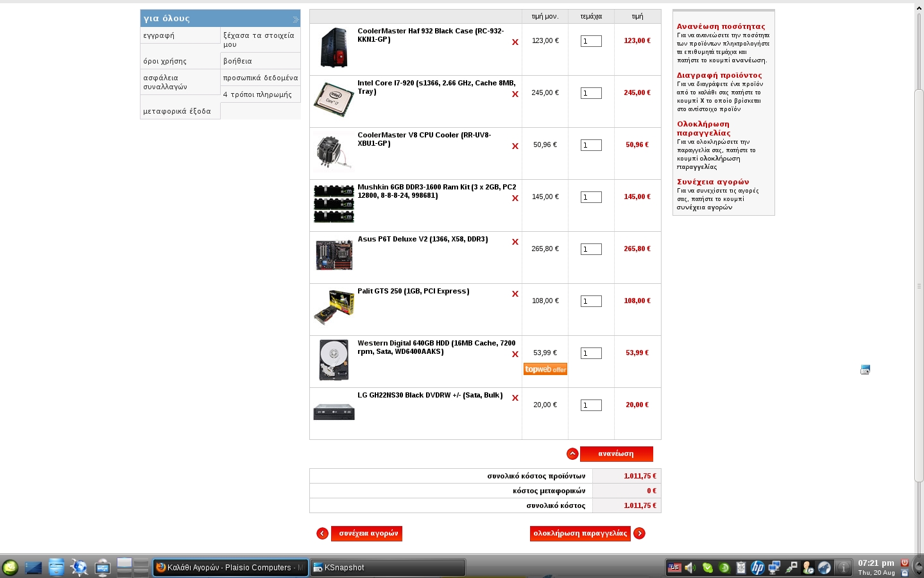Click quantity field for Mushkin Ram Kit

click(x=591, y=197)
